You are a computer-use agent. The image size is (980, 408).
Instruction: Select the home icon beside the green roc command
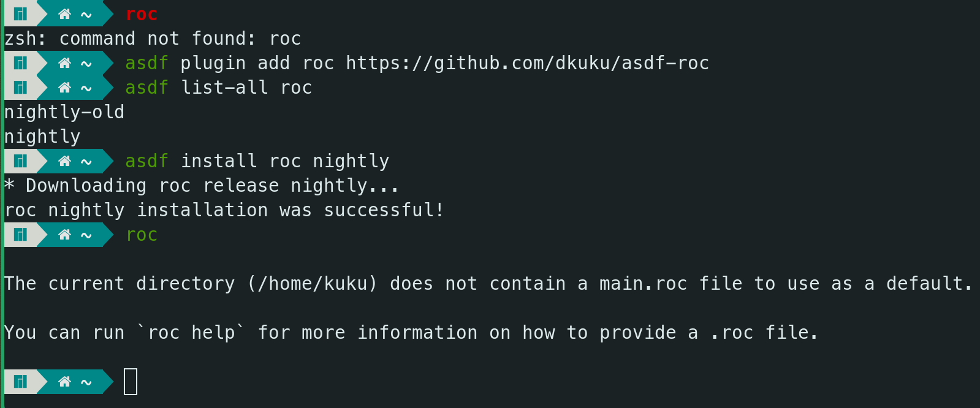[x=64, y=234]
